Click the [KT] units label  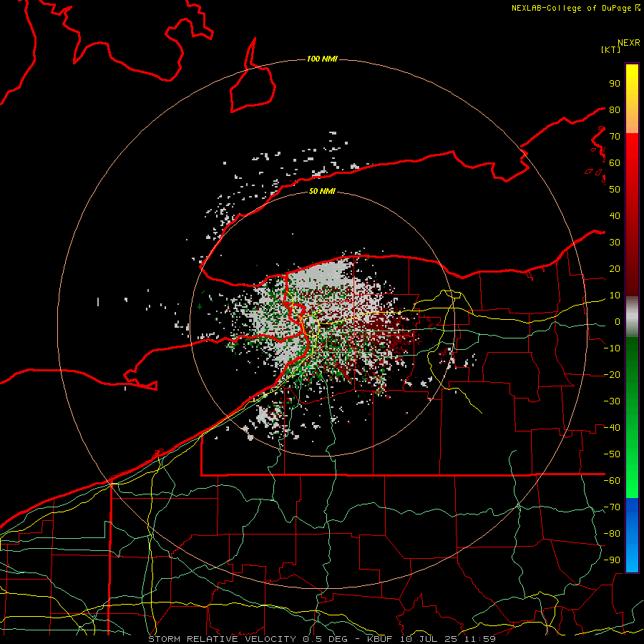click(610, 49)
